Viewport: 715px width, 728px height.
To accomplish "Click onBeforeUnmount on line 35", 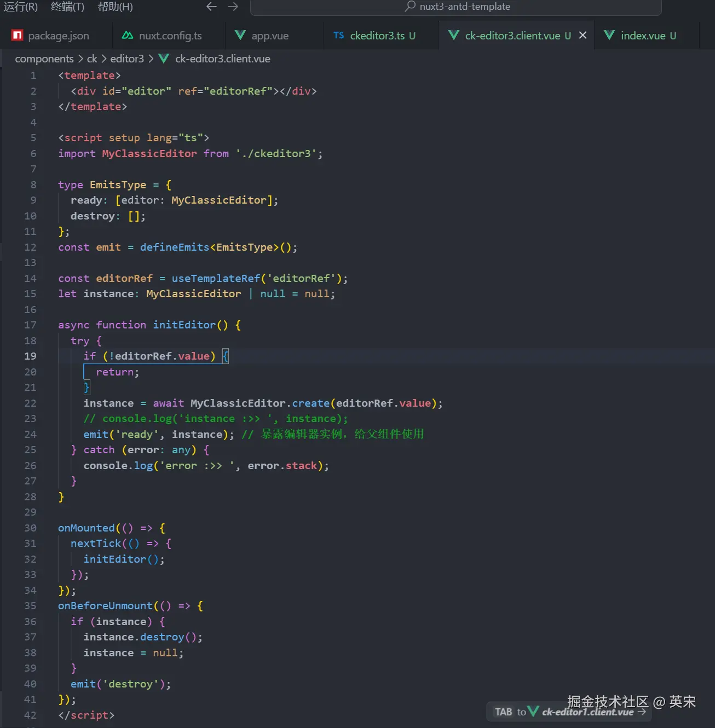I will [105, 606].
